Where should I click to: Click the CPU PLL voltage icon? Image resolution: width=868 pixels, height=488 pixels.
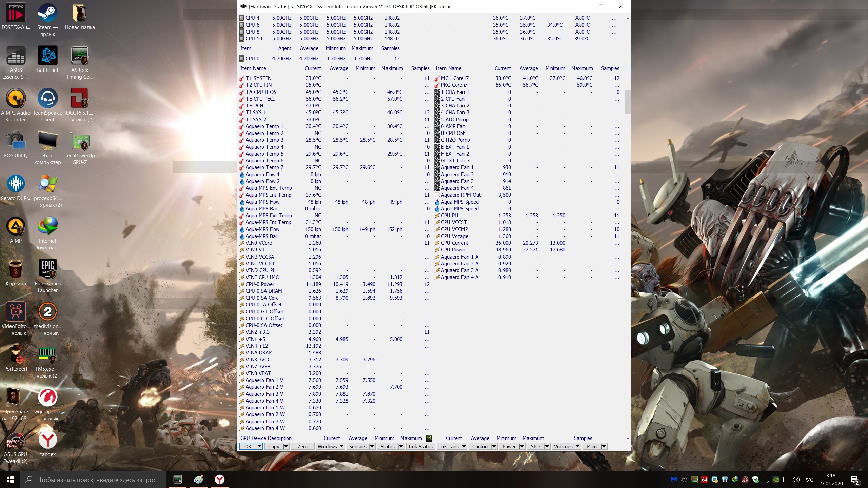point(437,216)
